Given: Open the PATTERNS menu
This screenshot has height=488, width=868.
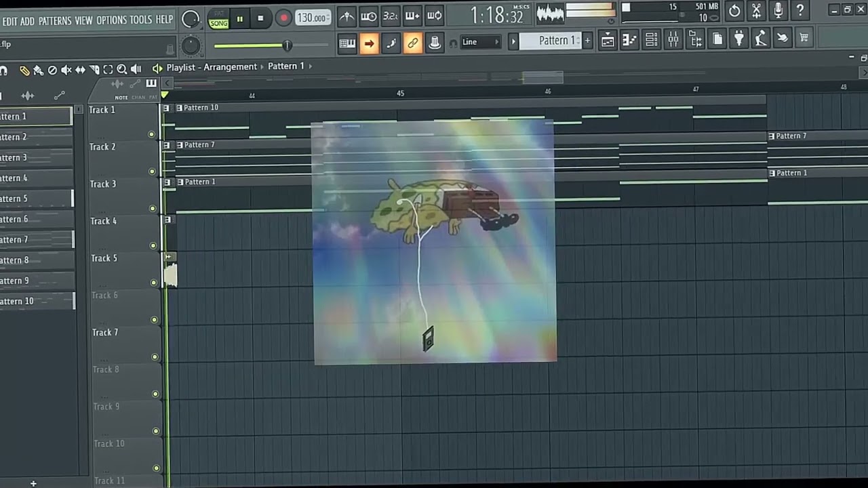Looking at the screenshot, I should [x=55, y=21].
